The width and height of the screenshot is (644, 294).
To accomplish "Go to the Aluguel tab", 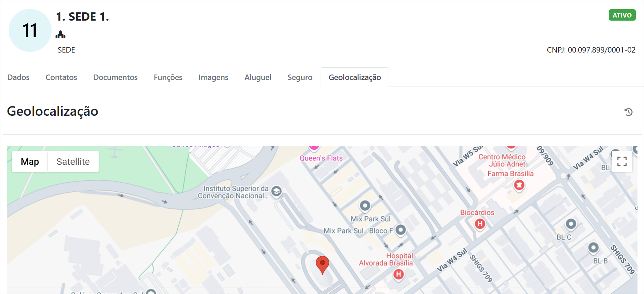I will 258,77.
